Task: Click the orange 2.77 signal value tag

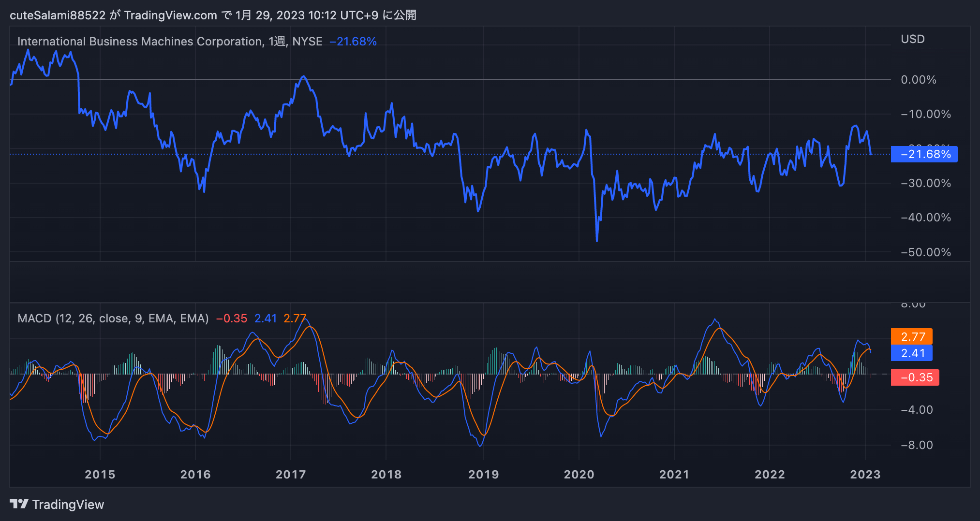Action: (912, 336)
